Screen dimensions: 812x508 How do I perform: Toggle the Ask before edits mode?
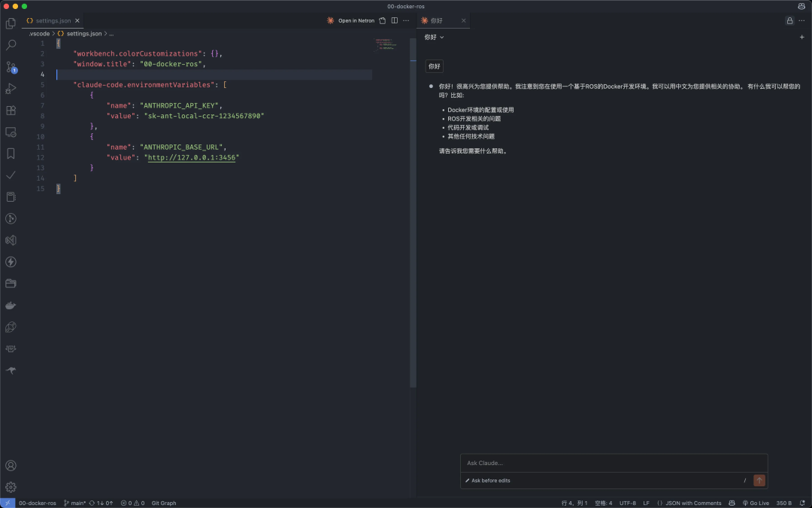tap(487, 480)
